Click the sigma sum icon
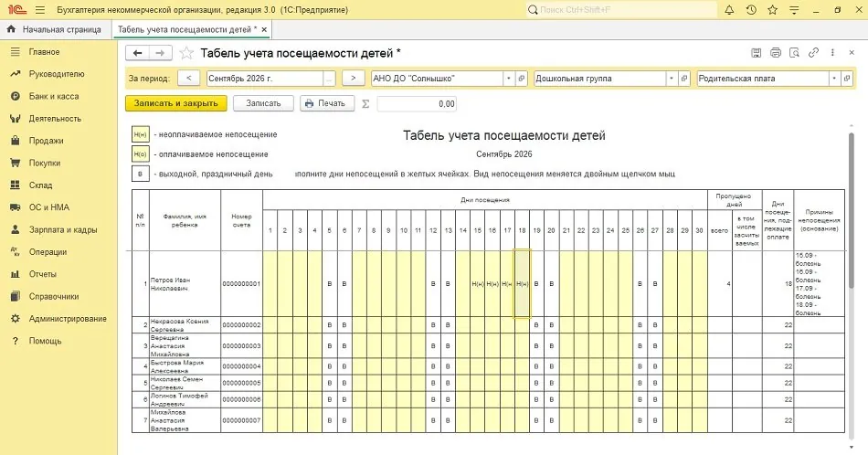Viewport: 868px width, 455px height. 365,103
